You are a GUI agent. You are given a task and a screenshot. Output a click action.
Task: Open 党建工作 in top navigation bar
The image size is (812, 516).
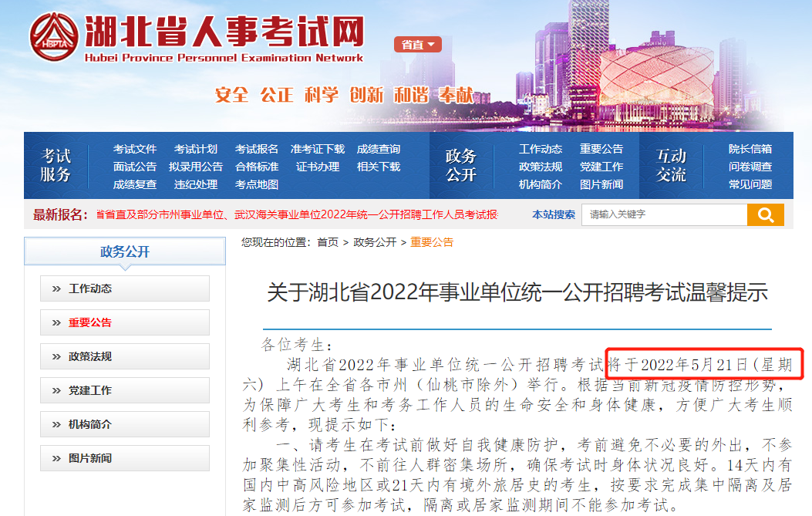tap(601, 167)
